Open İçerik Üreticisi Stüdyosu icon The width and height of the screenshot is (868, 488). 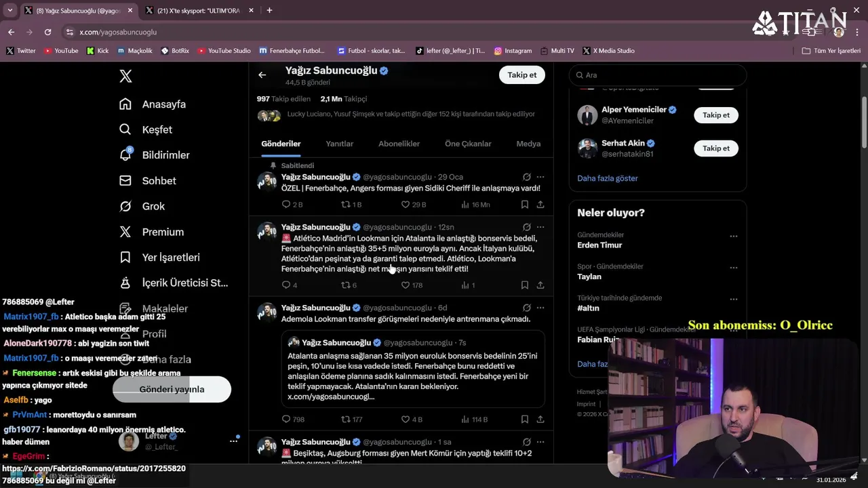[125, 283]
